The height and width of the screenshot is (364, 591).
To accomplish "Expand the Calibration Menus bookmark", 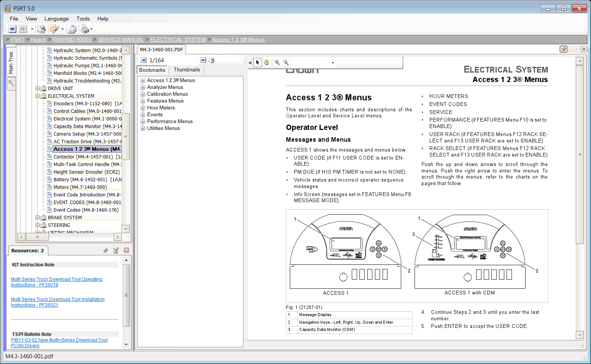I will (143, 94).
